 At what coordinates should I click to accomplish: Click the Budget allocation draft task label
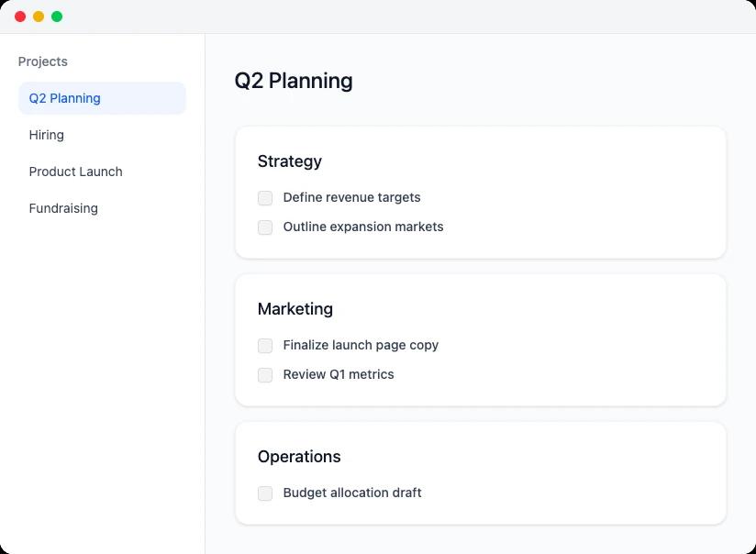(352, 493)
